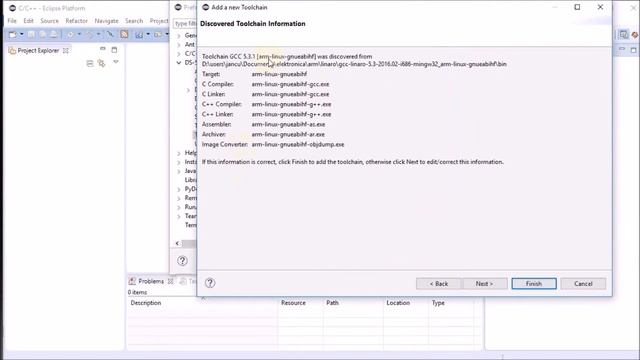Viewport: 640px width, 360px height.
Task: Expand the Help node in Preferences
Action: 179,153
